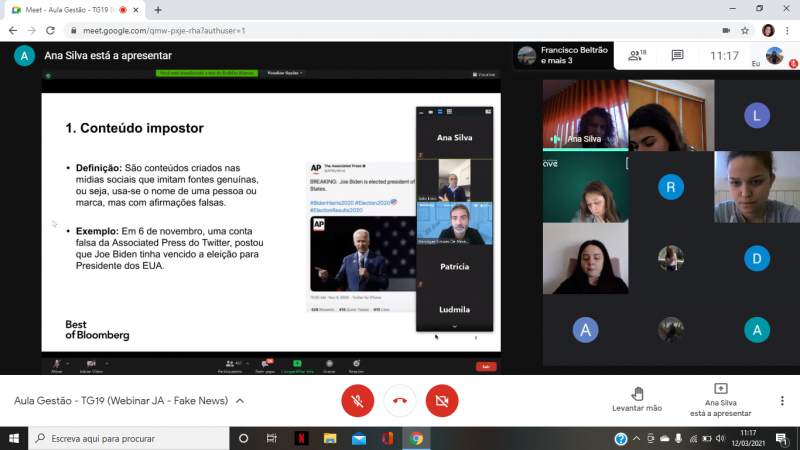
Task: Open the chat messages icon
Action: pyautogui.click(x=677, y=56)
